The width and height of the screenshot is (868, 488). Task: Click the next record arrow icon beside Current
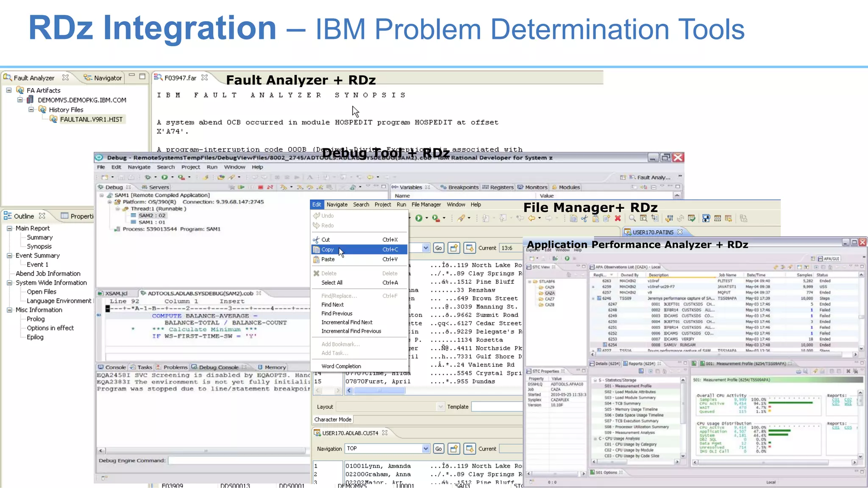pyautogui.click(x=470, y=248)
